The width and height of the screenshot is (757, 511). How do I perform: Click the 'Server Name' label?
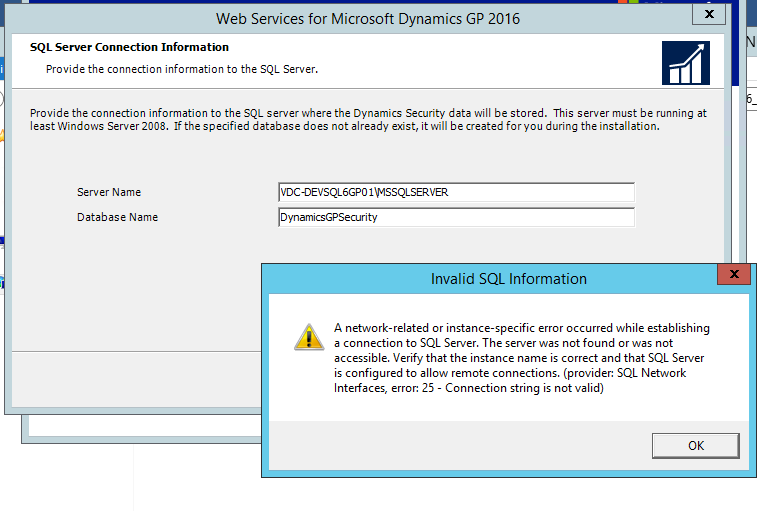coord(109,192)
